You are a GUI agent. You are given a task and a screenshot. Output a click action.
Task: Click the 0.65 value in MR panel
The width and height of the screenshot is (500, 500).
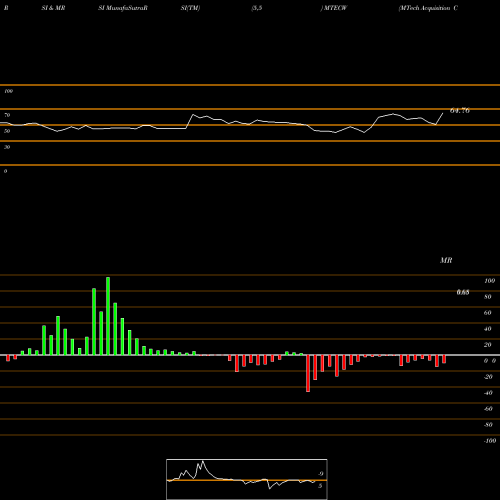pyautogui.click(x=463, y=292)
